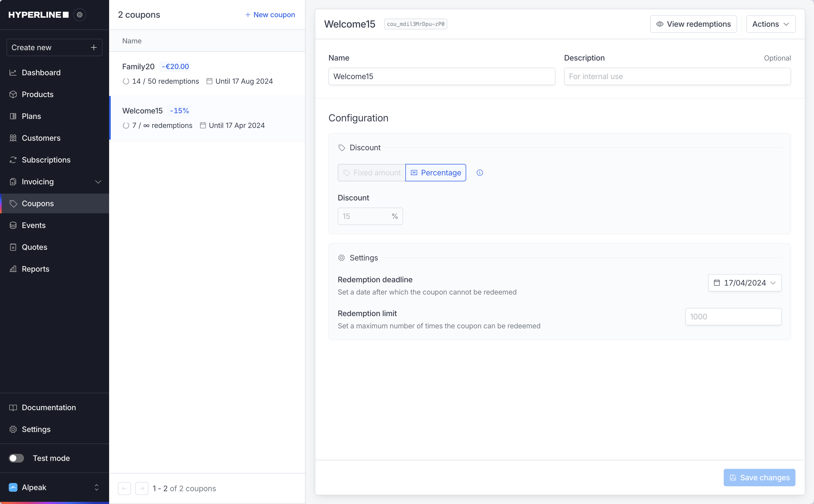Image resolution: width=814 pixels, height=504 pixels.
Task: Open Dashboard from the sidebar
Action: click(54, 72)
